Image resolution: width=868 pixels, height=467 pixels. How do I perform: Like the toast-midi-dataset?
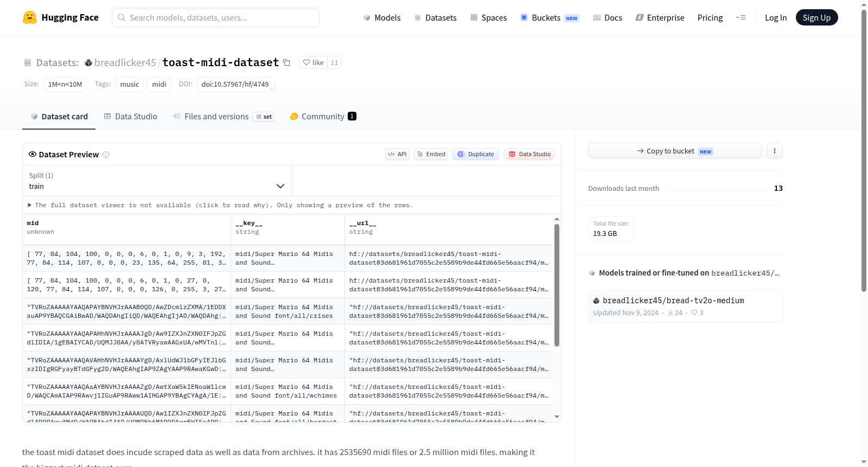tap(313, 62)
